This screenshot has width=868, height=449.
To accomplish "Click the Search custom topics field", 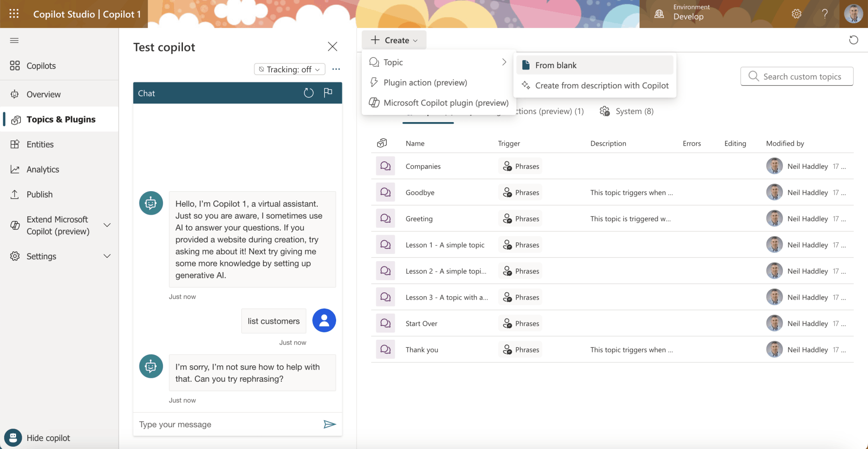I will coord(802,76).
